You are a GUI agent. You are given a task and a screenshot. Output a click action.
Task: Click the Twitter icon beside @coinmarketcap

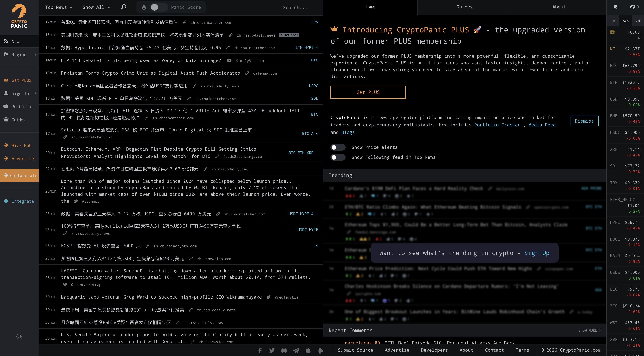pyautogui.click(x=65, y=284)
